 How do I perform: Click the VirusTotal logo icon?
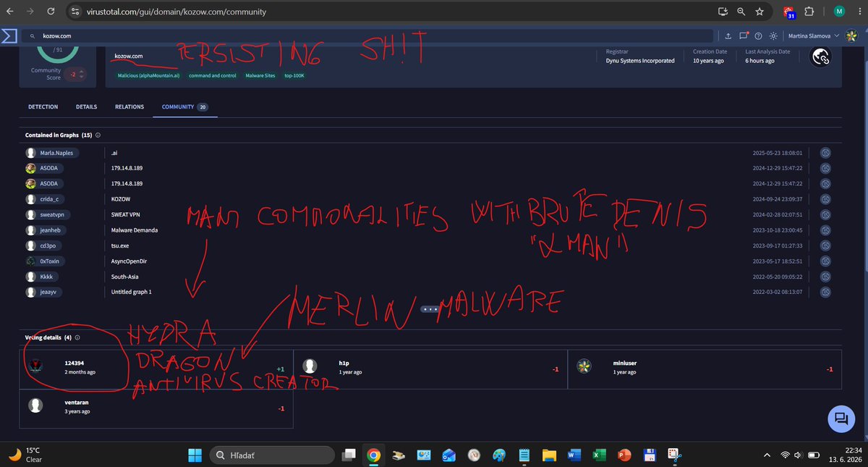[x=9, y=36]
